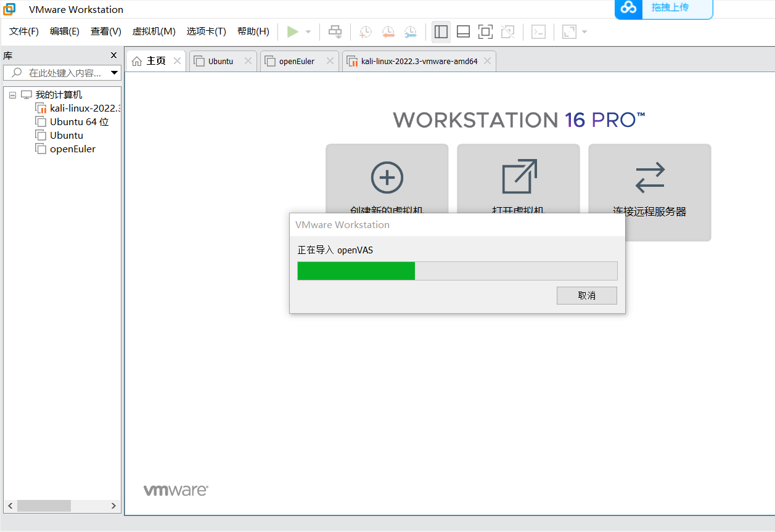Open the power options dropdown arrow
Screen dimensions: 775x532
pos(308,32)
